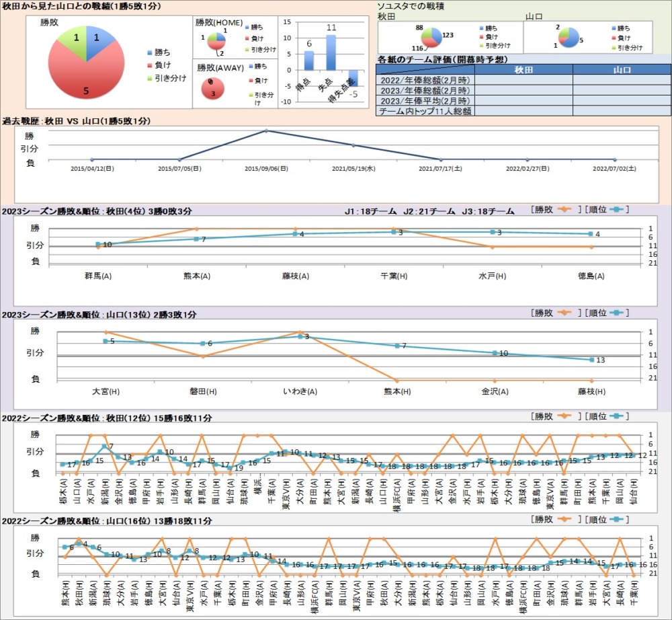The width and height of the screenshot is (672, 620).
Task: Click the 秋田 ソユスタ record pie chart
Action: (x=428, y=38)
